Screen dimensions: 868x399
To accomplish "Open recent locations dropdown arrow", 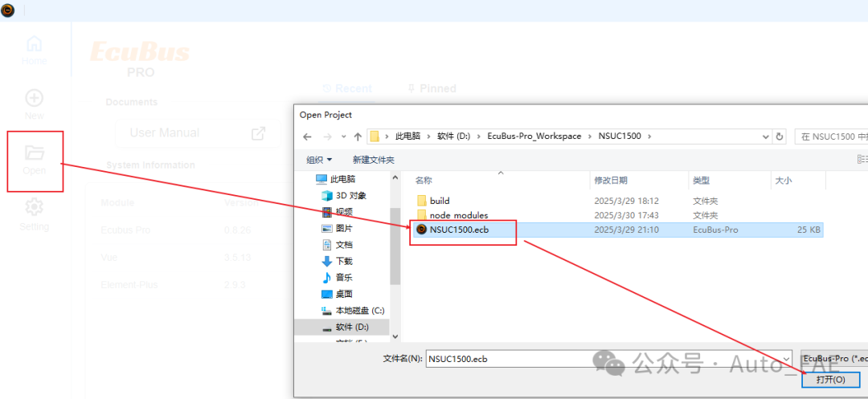I will tap(344, 136).
